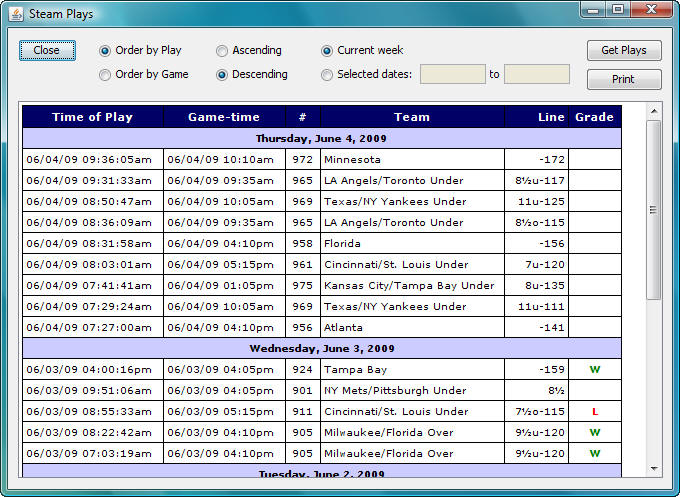The height and width of the screenshot is (497, 680).
Task: Click the 11u-125 line value
Action: [x=536, y=201]
